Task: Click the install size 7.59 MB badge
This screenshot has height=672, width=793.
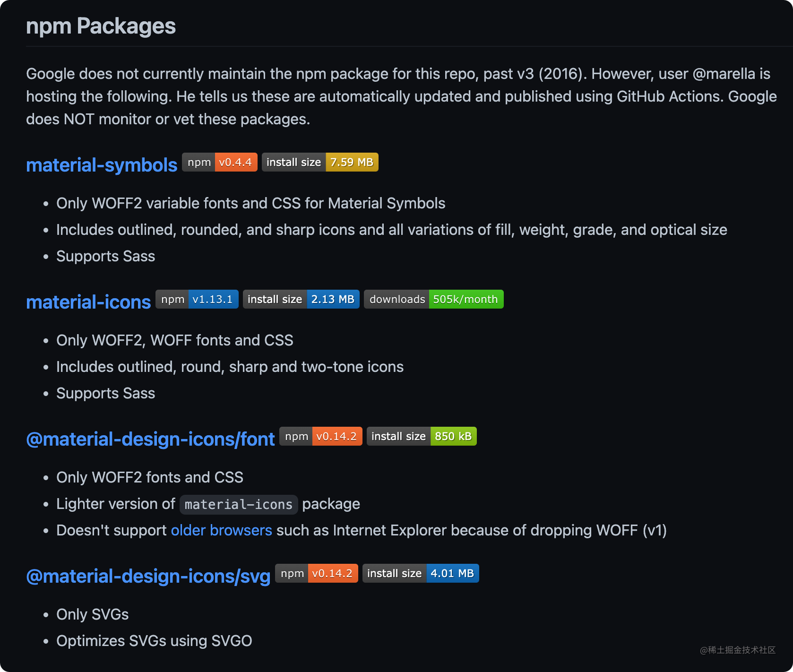Action: [320, 162]
